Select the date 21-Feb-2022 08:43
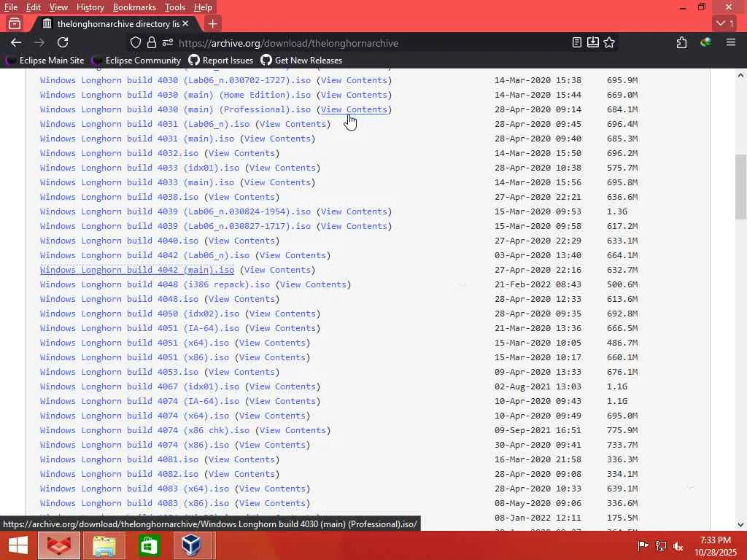747x560 pixels. coord(538,285)
